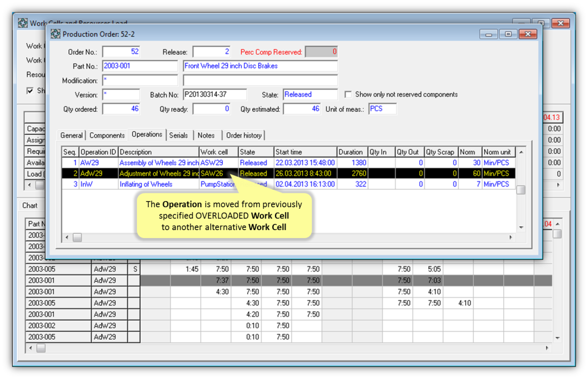588x379 pixels.
Task: Click the S cell in the chart grid
Action: click(x=135, y=269)
